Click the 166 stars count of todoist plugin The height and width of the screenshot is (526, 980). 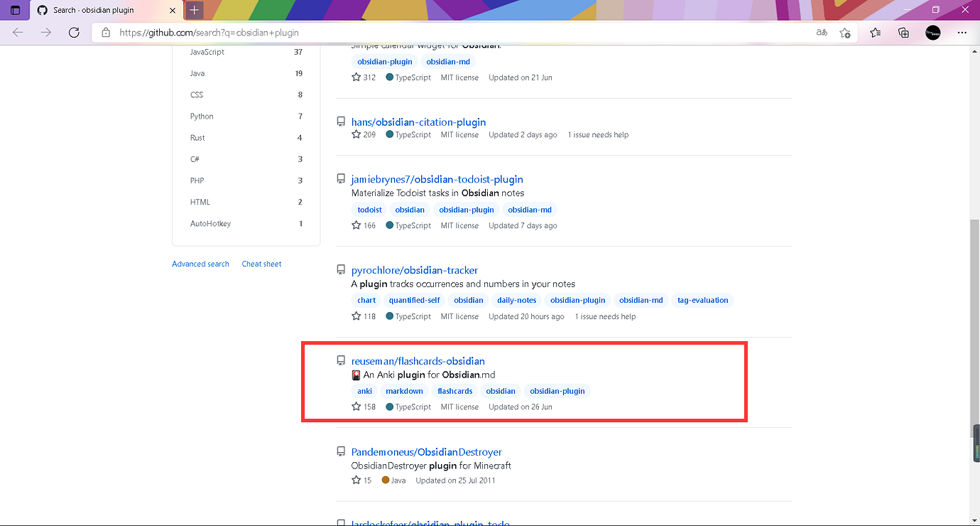(364, 225)
